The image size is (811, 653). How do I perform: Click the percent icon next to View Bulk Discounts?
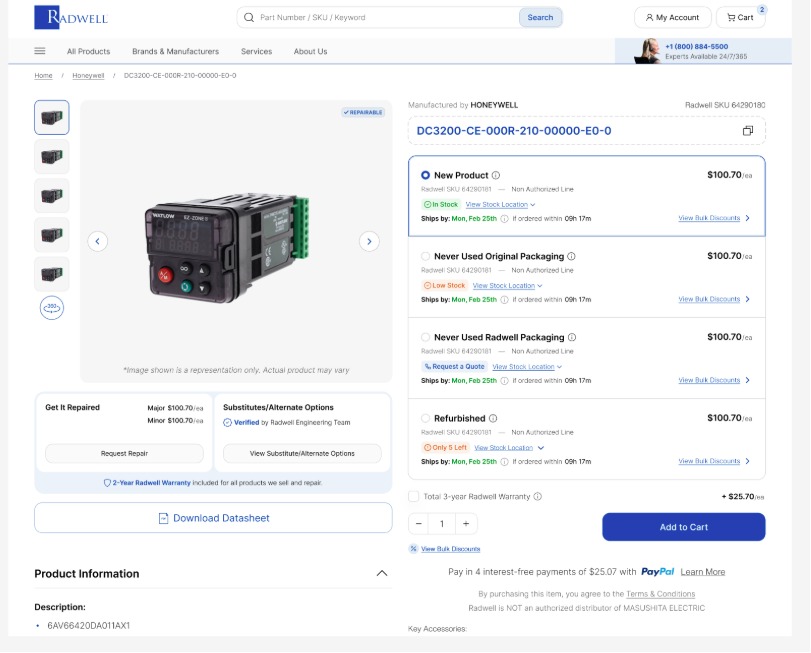point(413,548)
